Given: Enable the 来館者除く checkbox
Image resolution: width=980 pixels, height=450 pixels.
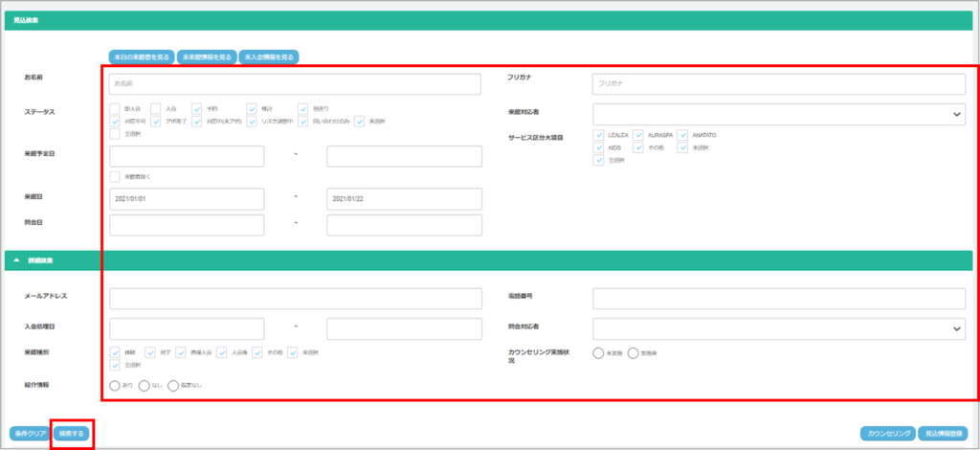Looking at the screenshot, I should pos(115,176).
